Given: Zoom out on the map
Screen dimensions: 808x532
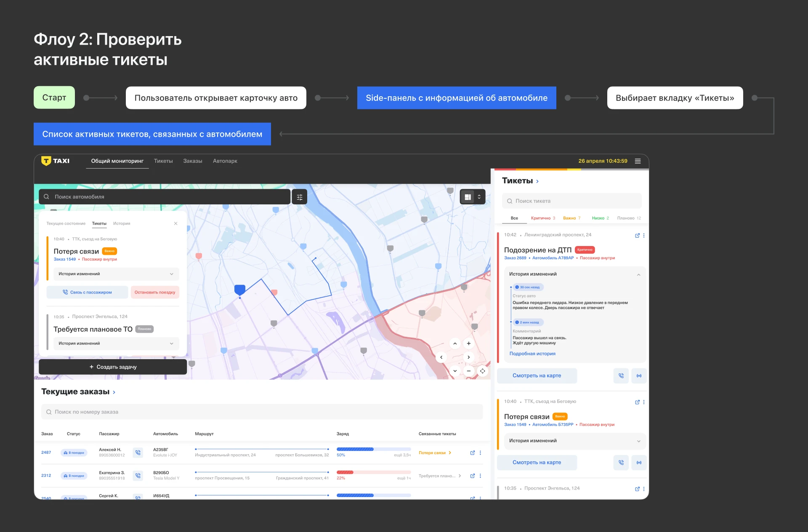Looking at the screenshot, I should [x=469, y=371].
